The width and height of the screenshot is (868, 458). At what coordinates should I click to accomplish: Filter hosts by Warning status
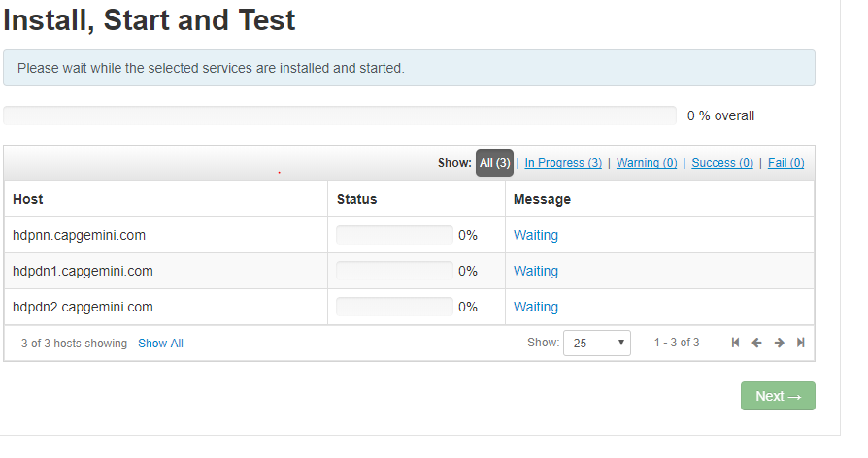click(647, 163)
